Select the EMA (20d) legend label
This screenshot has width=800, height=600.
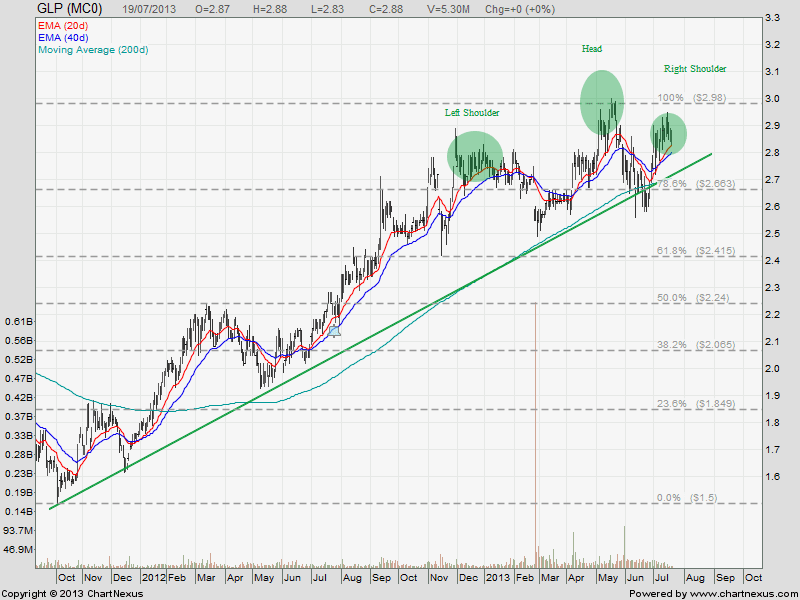63,26
